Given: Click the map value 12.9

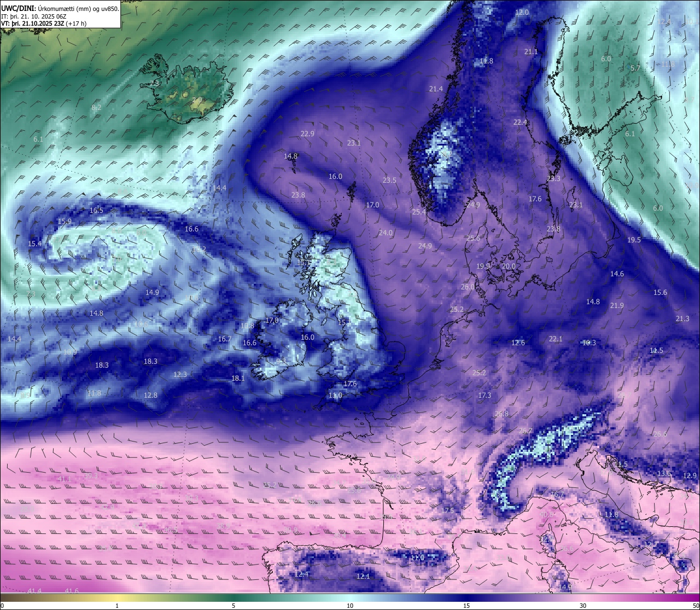Looking at the screenshot, I should pyautogui.click(x=690, y=476).
